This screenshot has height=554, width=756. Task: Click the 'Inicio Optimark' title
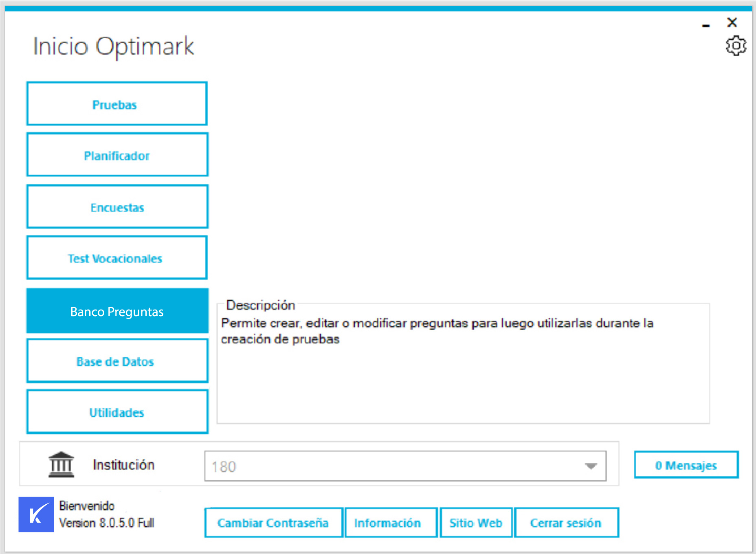pos(113,46)
